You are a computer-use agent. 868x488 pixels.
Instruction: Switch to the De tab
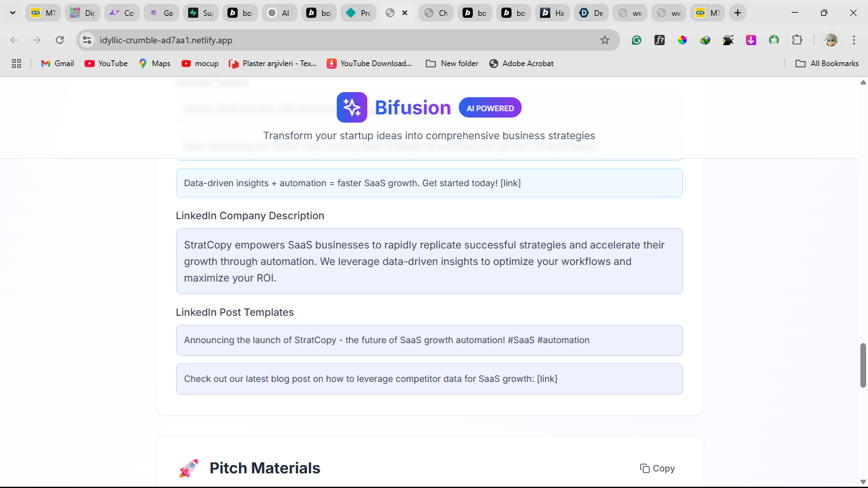pos(592,13)
